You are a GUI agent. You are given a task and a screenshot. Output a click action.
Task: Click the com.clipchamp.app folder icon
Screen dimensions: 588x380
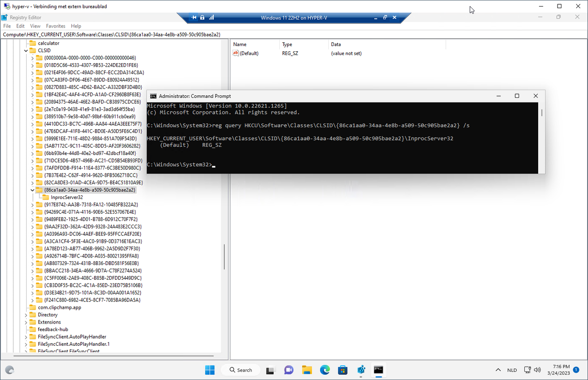[33, 307]
